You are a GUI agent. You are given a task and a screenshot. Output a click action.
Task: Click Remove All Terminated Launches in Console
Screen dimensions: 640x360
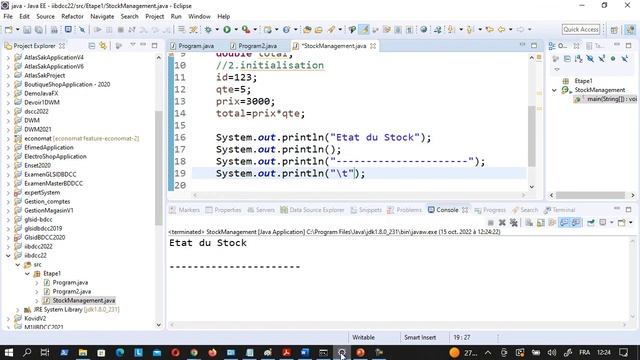(x=514, y=222)
